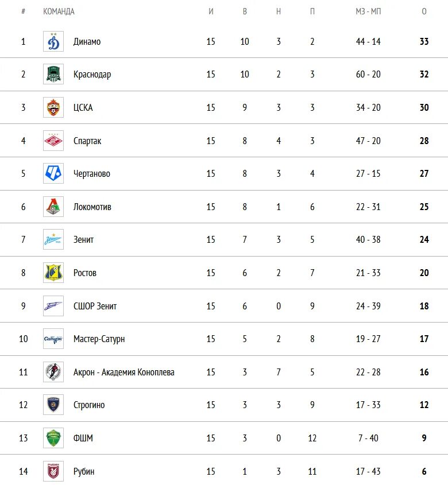Click the Динамо team name

87,41
